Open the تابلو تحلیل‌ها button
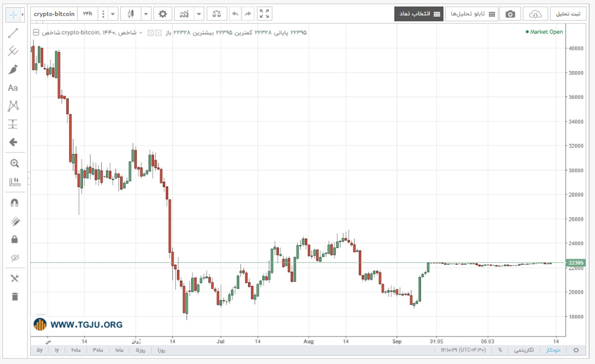This screenshot has height=364, width=595. (x=472, y=14)
